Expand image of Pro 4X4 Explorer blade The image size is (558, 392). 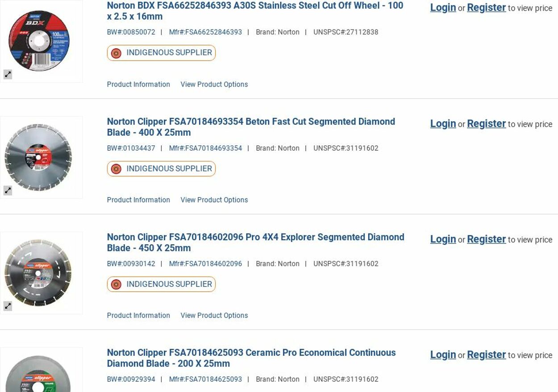point(8,306)
